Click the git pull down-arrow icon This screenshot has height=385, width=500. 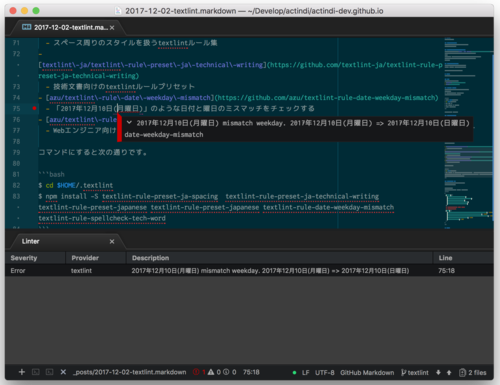(x=438, y=373)
